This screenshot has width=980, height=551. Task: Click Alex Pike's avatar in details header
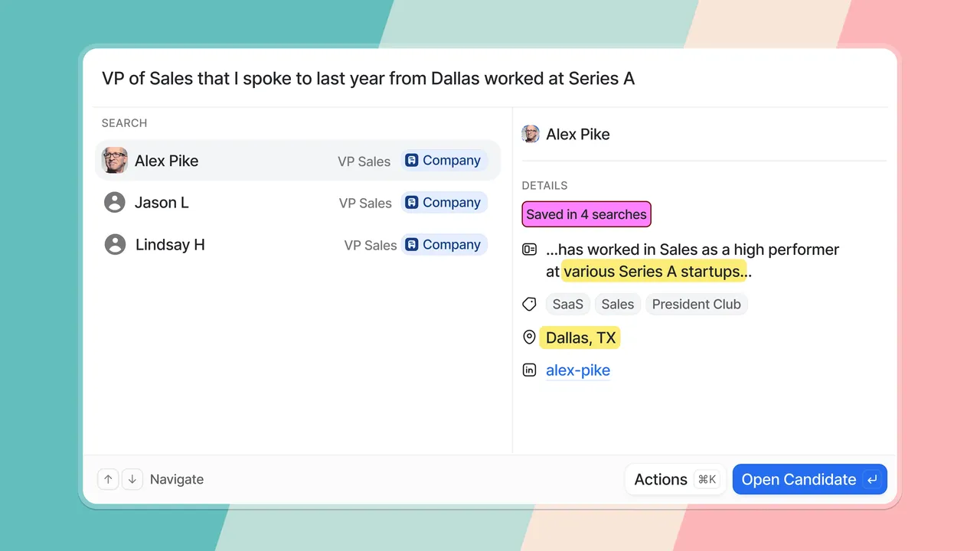point(531,134)
